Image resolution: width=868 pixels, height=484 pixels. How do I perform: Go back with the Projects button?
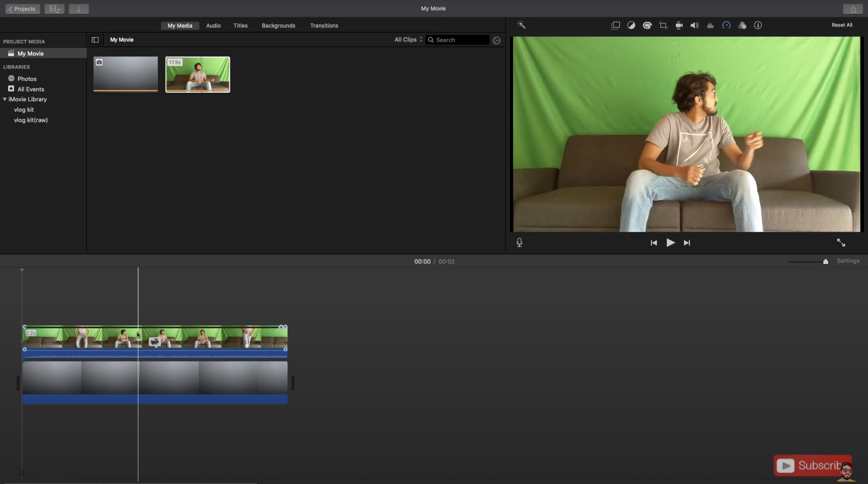pyautogui.click(x=22, y=9)
